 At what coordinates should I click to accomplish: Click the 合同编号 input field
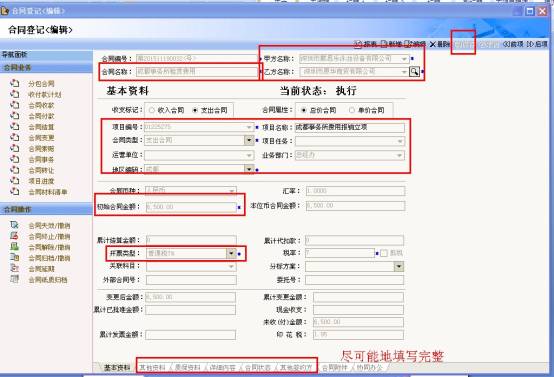tap(197, 59)
